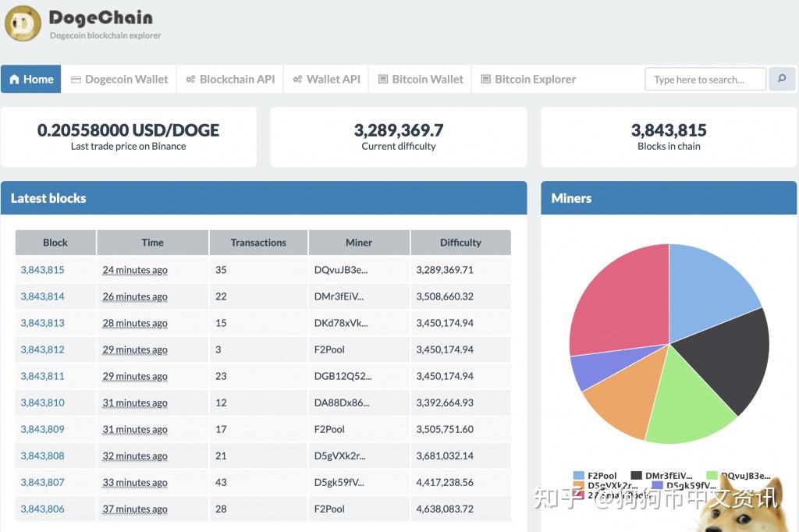The height and width of the screenshot is (532, 799).
Task: Click the Blocks in chain count
Action: [669, 130]
